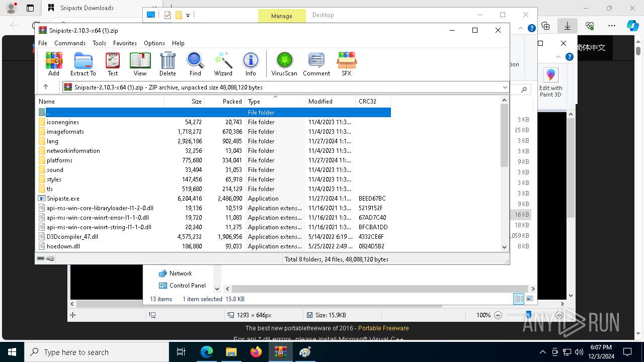This screenshot has height=362, width=644.
Task: Open the Snipaste Downloads browser tab
Action: (x=87, y=8)
